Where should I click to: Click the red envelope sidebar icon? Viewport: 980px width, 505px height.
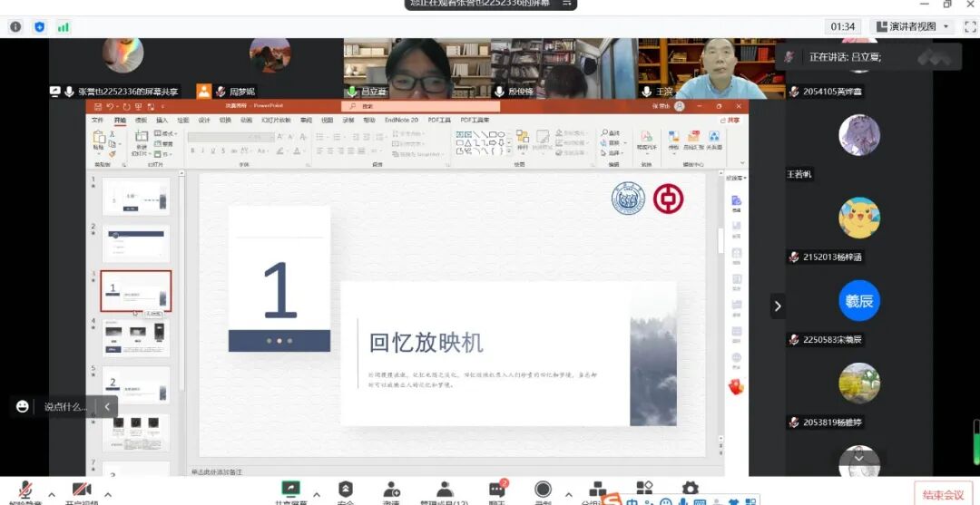tap(736, 387)
